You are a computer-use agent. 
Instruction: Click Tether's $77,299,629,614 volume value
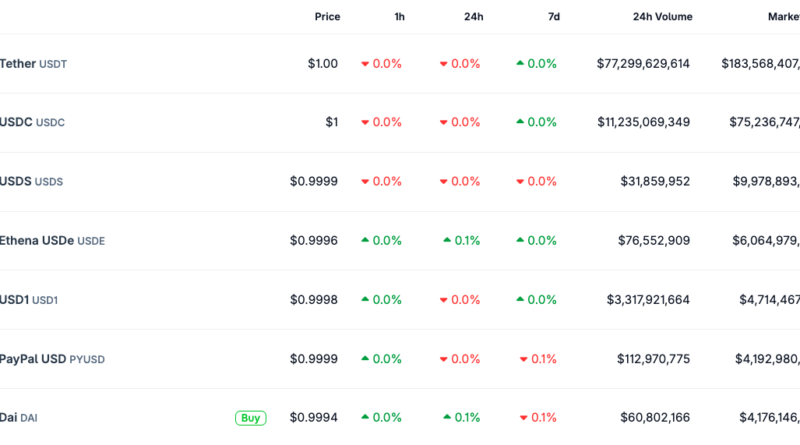point(643,64)
